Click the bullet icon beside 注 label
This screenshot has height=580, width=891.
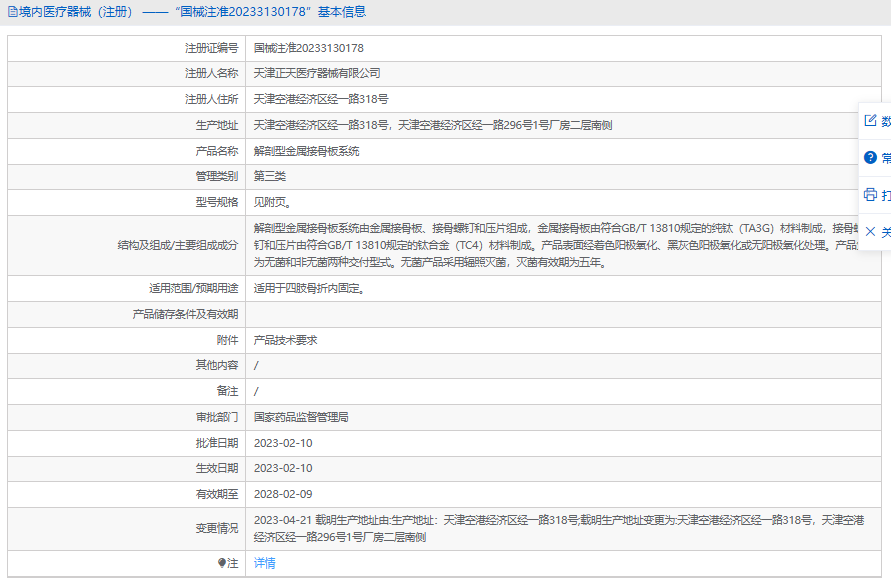pyautogui.click(x=222, y=564)
